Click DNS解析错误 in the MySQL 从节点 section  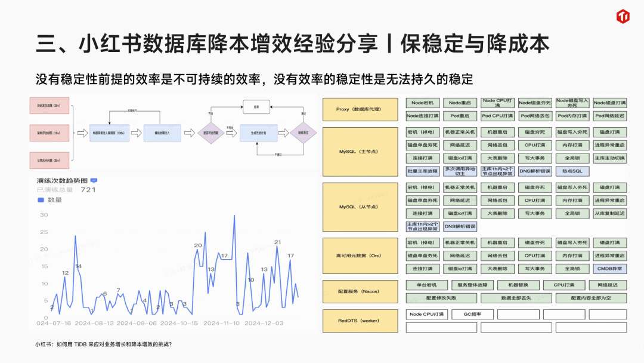tap(460, 226)
